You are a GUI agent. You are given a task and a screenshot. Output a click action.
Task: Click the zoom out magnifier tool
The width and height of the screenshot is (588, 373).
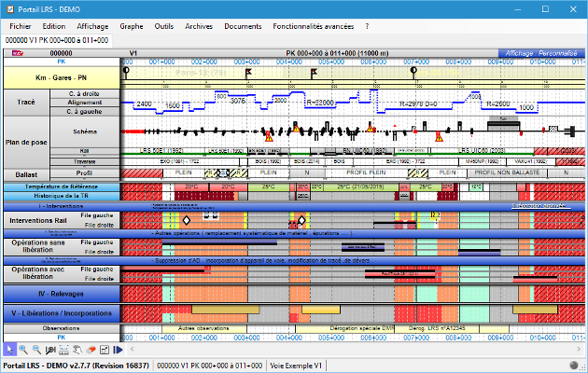[x=36, y=349]
